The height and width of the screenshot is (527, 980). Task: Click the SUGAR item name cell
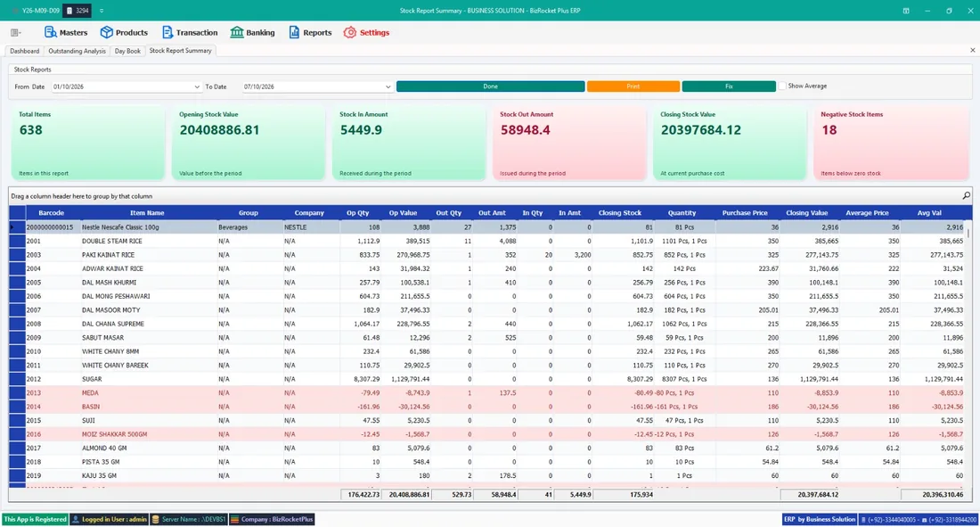coord(148,379)
